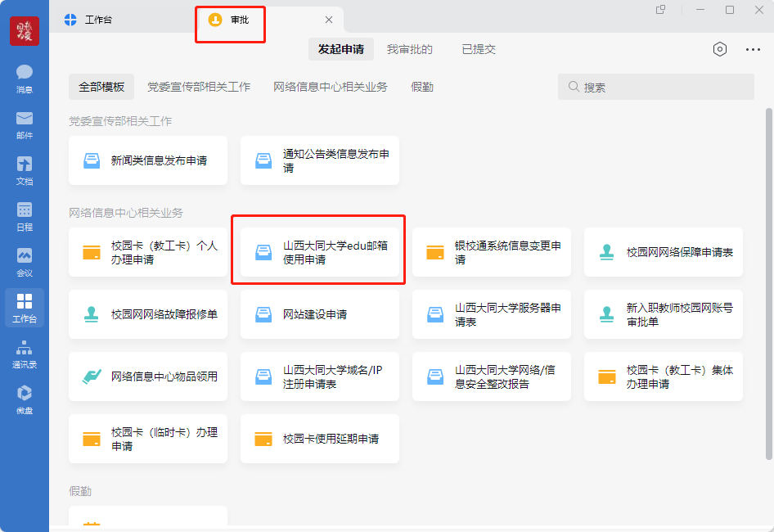Screen dimensions: 774x532
Task: Click the 新闻类信息发布申请 card title text
Action: click(x=159, y=160)
